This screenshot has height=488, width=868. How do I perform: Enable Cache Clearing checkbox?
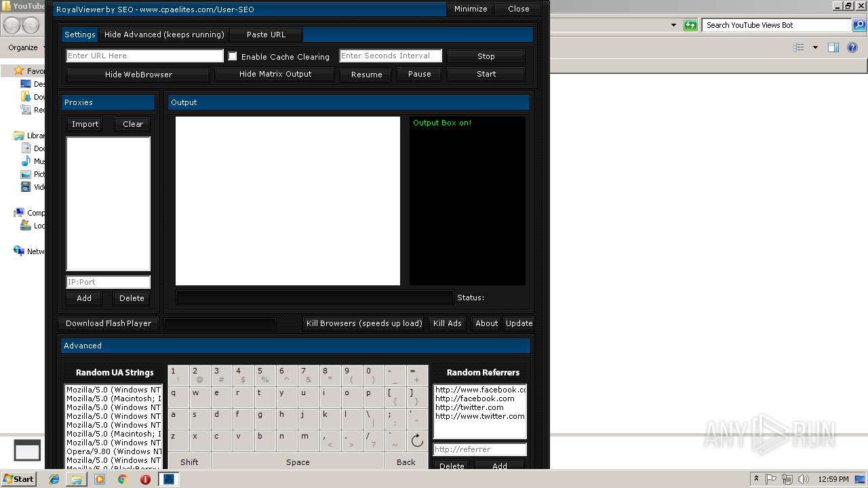(x=233, y=56)
